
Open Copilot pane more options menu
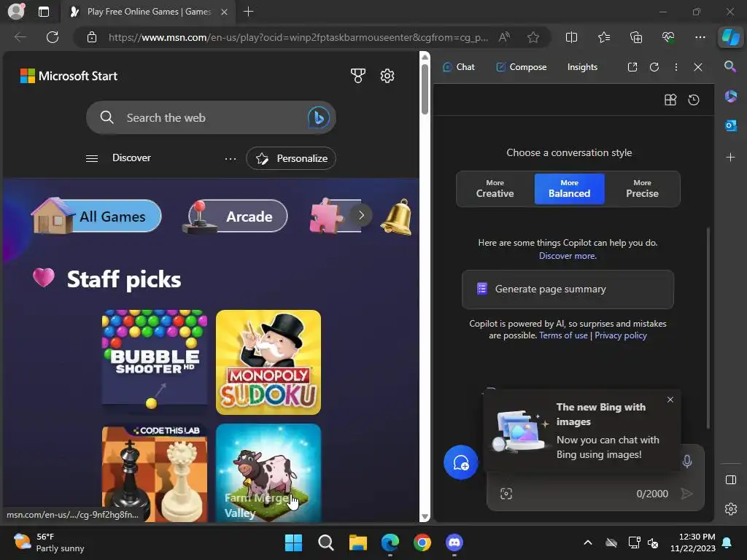coord(676,67)
